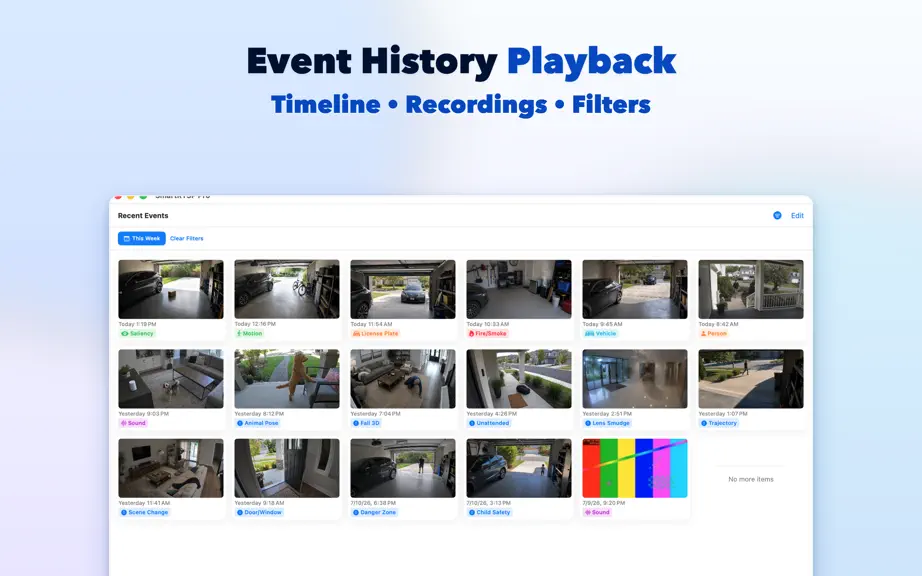Open the Yesterday 7:04 PM event thumbnail

click(403, 379)
